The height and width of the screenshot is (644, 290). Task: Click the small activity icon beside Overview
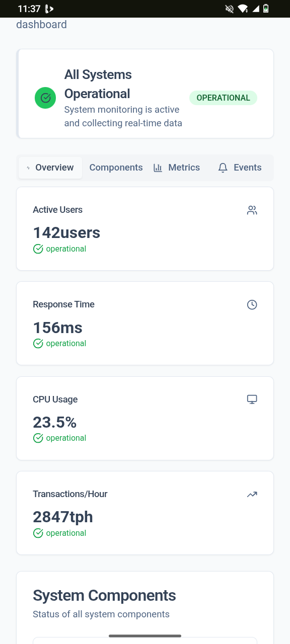[x=28, y=168]
